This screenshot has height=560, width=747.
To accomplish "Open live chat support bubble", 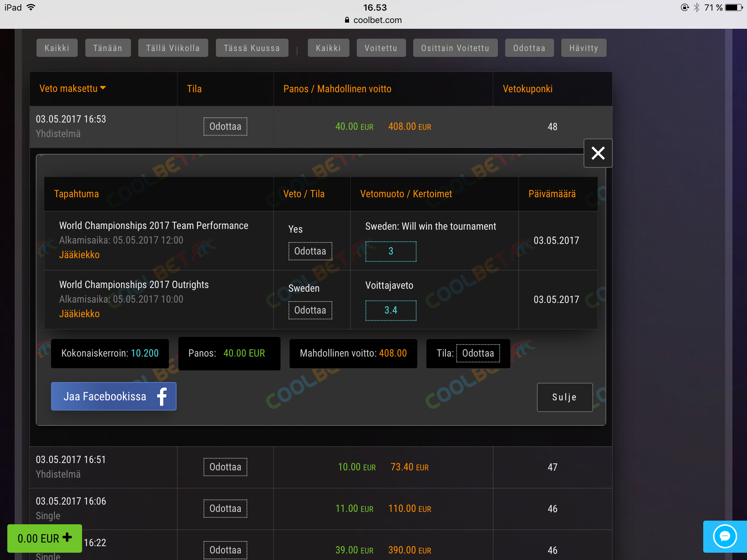I will tap(724, 536).
